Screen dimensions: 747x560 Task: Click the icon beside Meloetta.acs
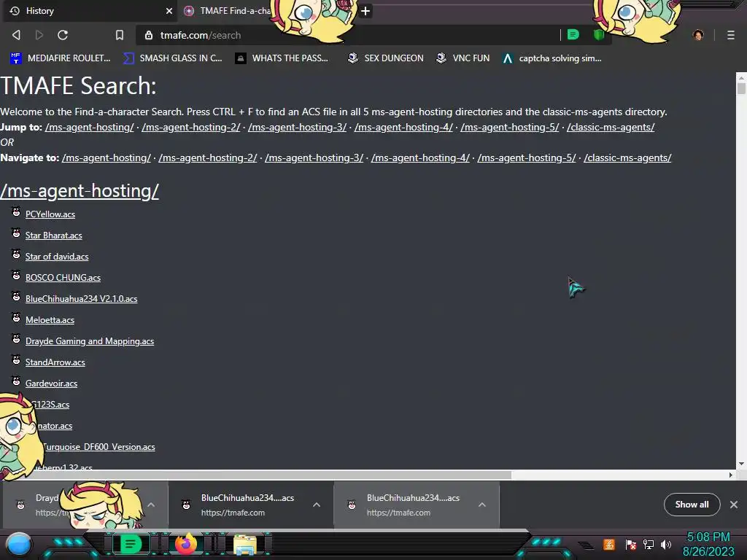(x=16, y=318)
